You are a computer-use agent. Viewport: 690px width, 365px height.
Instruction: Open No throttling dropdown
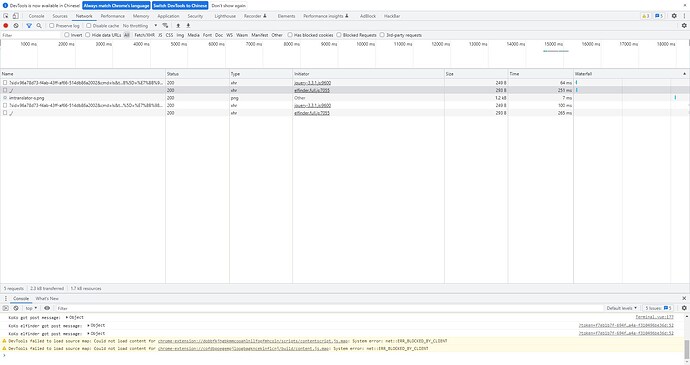(139, 26)
